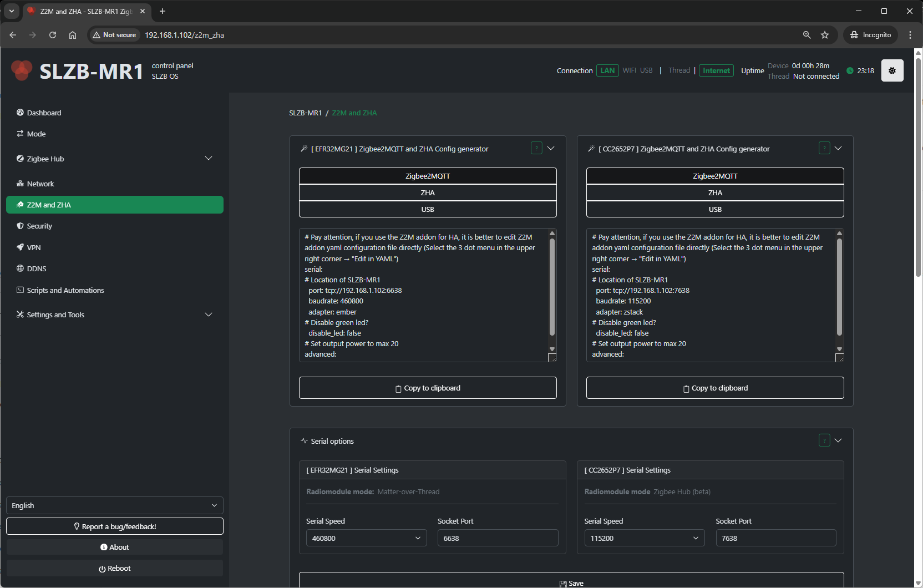This screenshot has width=923, height=588.
Task: Click the settings gear icon in header
Action: click(892, 70)
